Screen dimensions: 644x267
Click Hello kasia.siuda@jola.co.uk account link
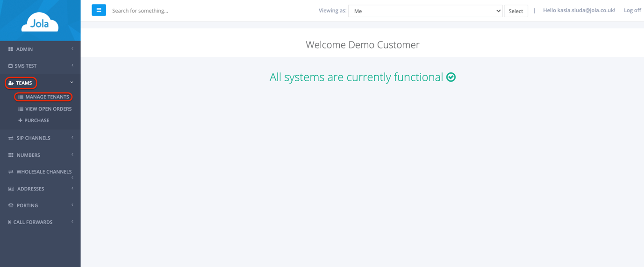point(579,10)
